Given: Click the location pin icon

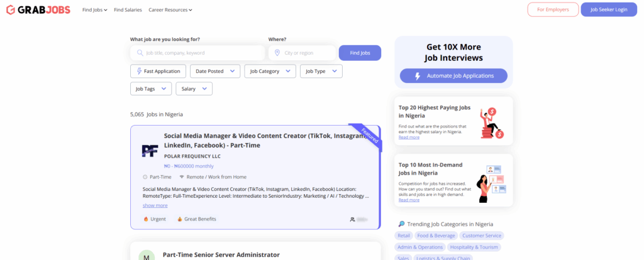Looking at the screenshot, I should point(277,53).
